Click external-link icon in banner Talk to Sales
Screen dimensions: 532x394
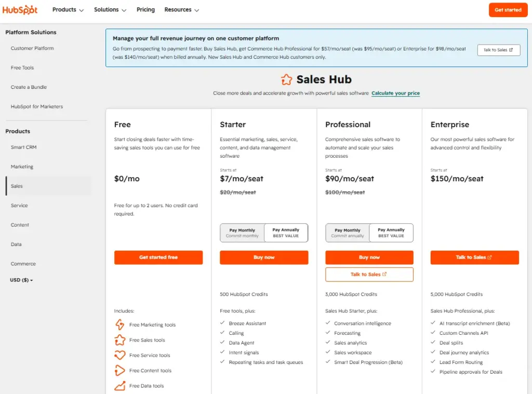click(511, 50)
